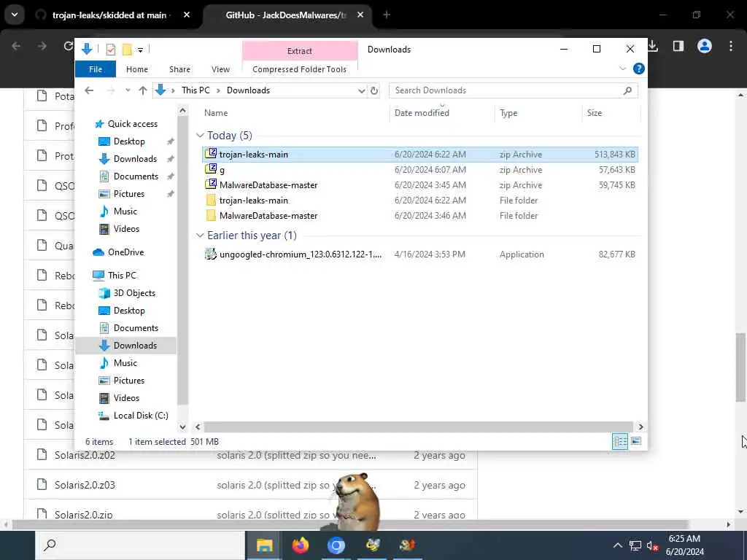747x560 pixels.
Task: Click the search magnifier icon in Explorer
Action: 627,90
